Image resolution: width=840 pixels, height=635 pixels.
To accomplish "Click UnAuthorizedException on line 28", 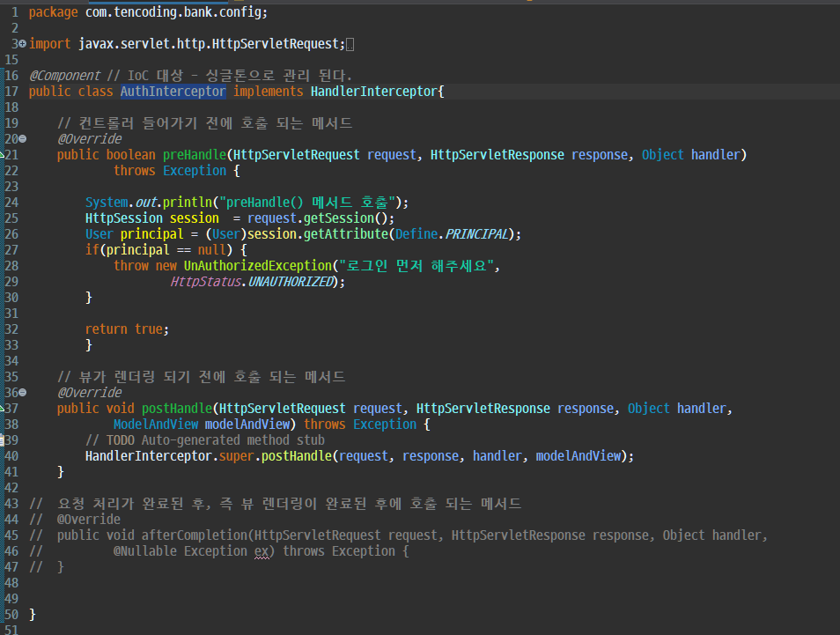I will point(258,266).
